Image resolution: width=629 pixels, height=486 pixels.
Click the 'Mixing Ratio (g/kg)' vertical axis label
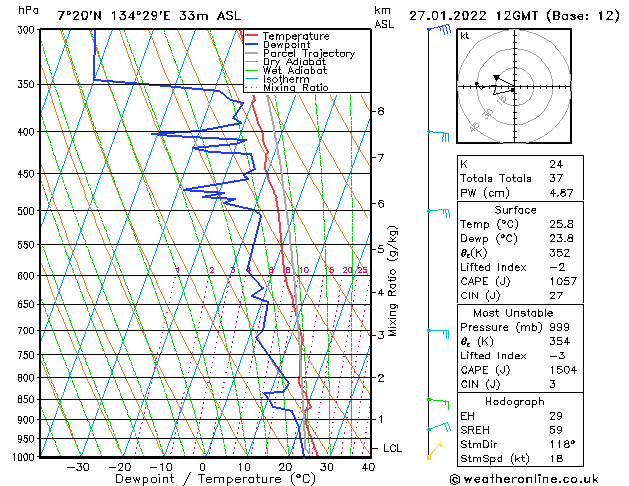[x=392, y=281]
